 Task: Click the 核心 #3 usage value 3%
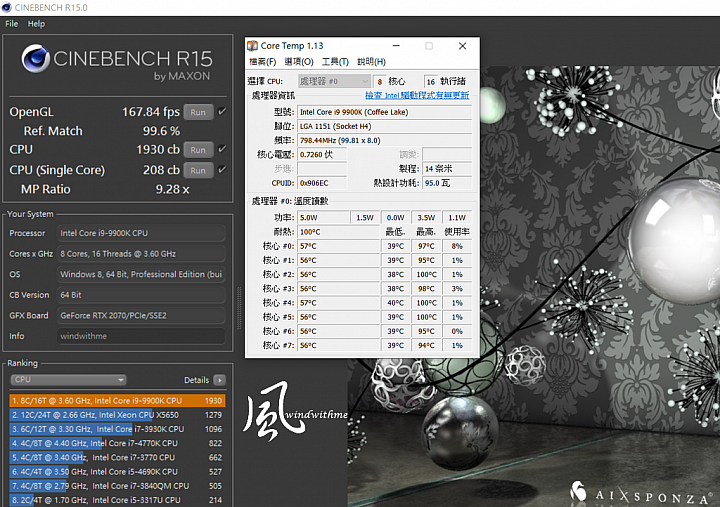(457, 289)
